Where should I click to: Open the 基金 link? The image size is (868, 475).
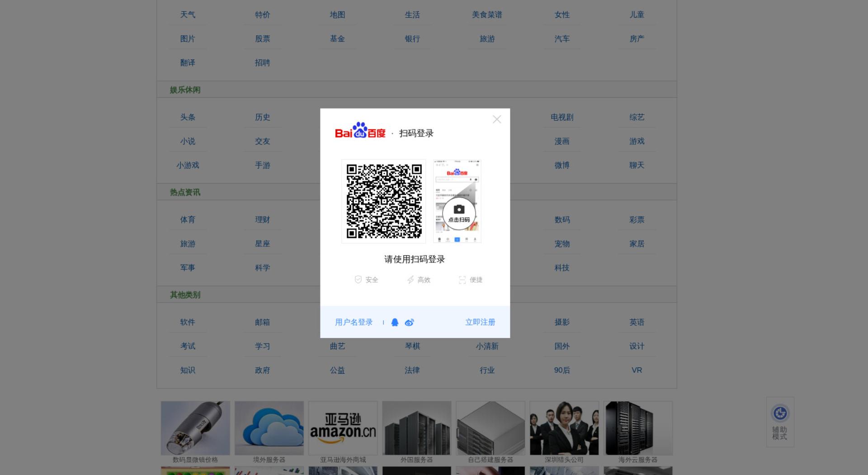337,38
